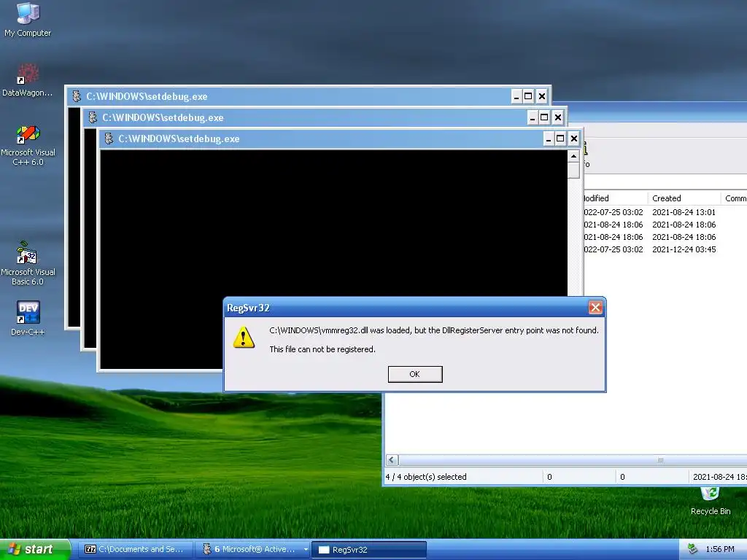Launch Microsoft Visual C++ 6.0 shortcut
Screen dimensions: 747x560
coord(28,145)
